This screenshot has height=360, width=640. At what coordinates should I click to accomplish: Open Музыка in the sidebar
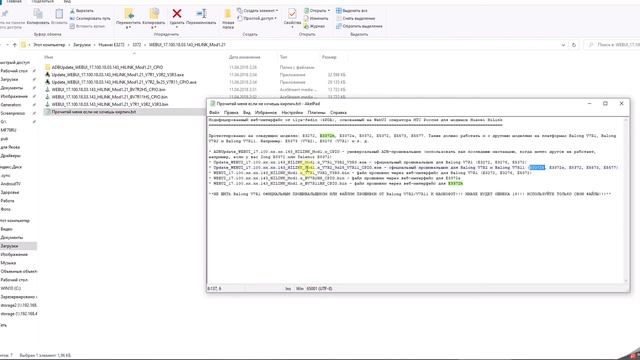tap(8, 263)
